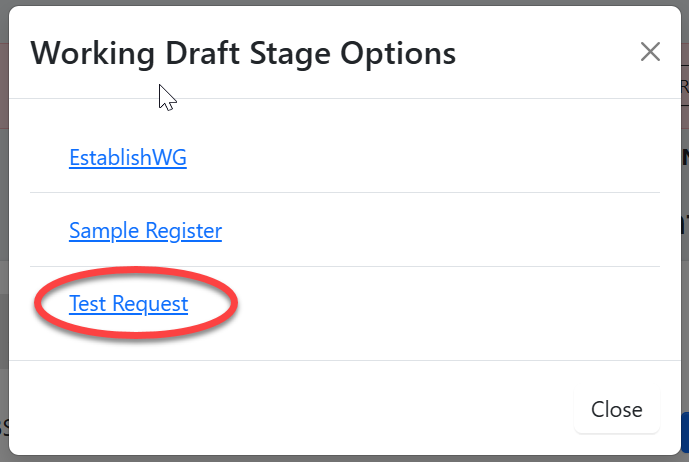This screenshot has height=462, width=689.
Task: Select the circled Test Request link
Action: [x=128, y=303]
